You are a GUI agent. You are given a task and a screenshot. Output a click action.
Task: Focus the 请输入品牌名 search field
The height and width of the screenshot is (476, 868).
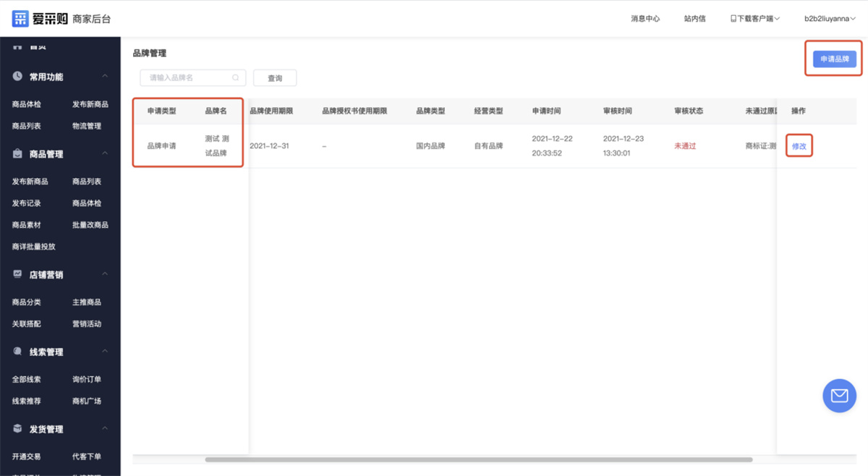(192, 77)
